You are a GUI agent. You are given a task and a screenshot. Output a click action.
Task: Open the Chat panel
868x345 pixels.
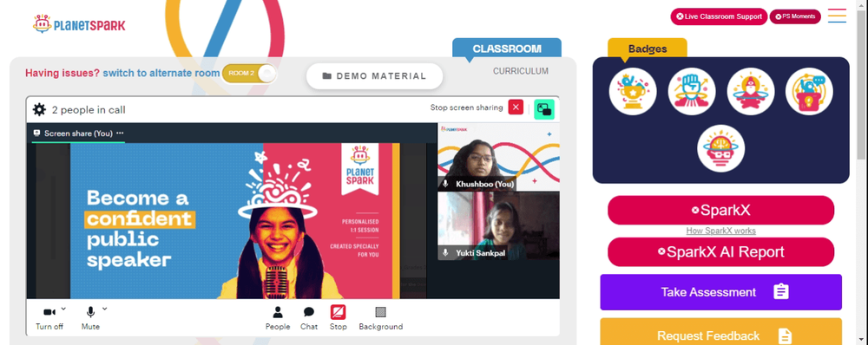tap(309, 318)
